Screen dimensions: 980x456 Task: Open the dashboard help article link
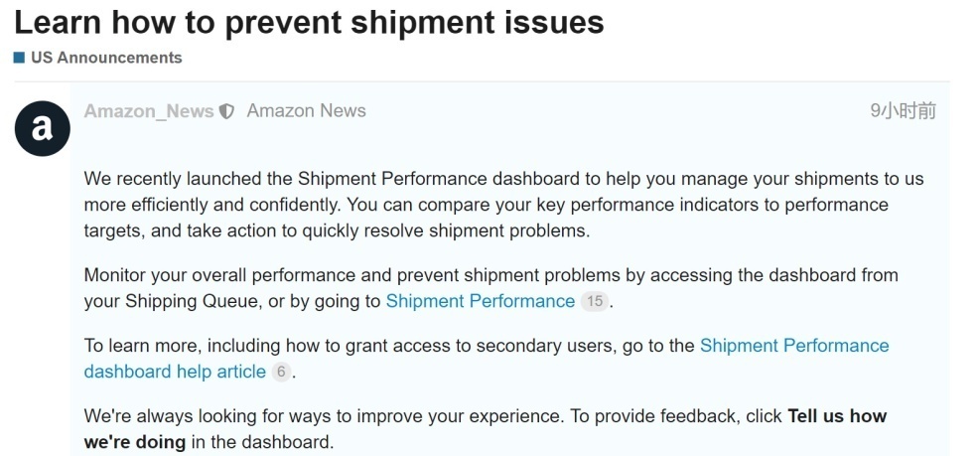point(175,372)
